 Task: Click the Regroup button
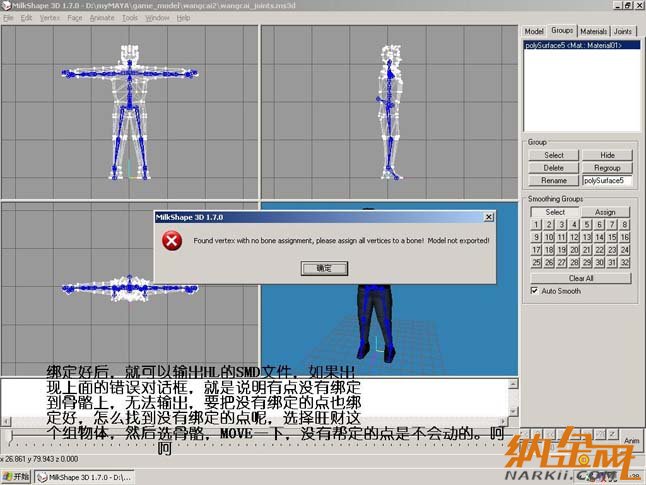[x=607, y=168]
